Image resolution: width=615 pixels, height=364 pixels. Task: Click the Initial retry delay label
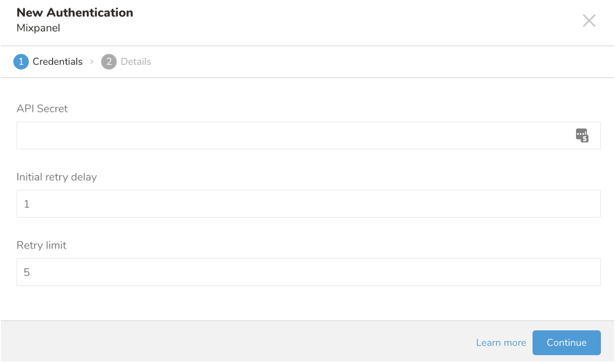[x=57, y=177]
